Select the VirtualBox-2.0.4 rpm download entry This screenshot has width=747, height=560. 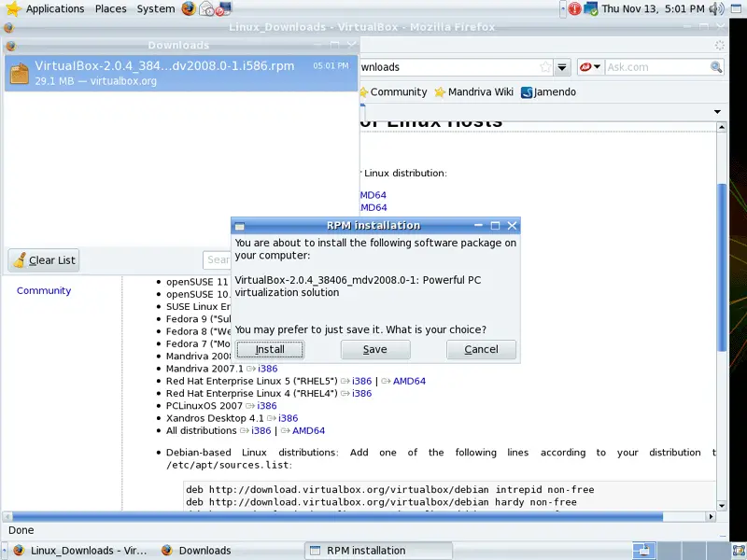[181, 74]
